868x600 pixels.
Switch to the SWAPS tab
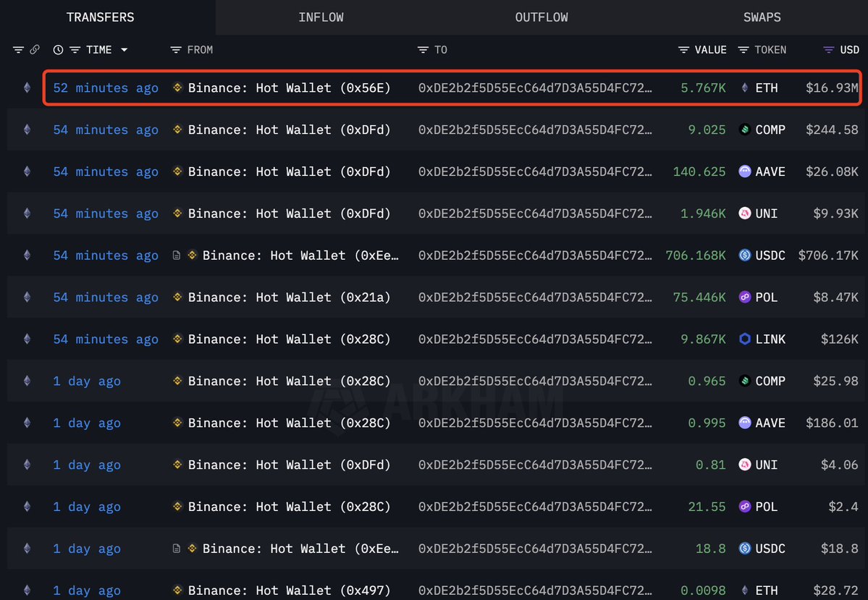point(762,17)
